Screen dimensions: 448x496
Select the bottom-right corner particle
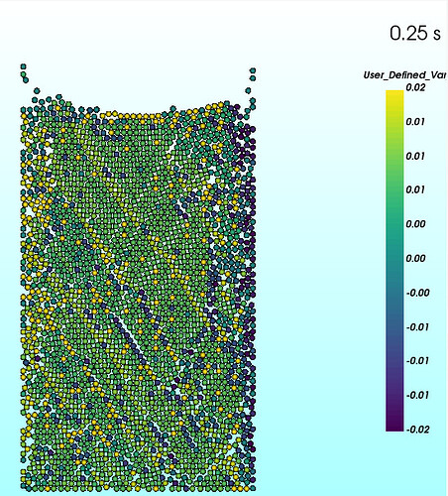pos(253,488)
